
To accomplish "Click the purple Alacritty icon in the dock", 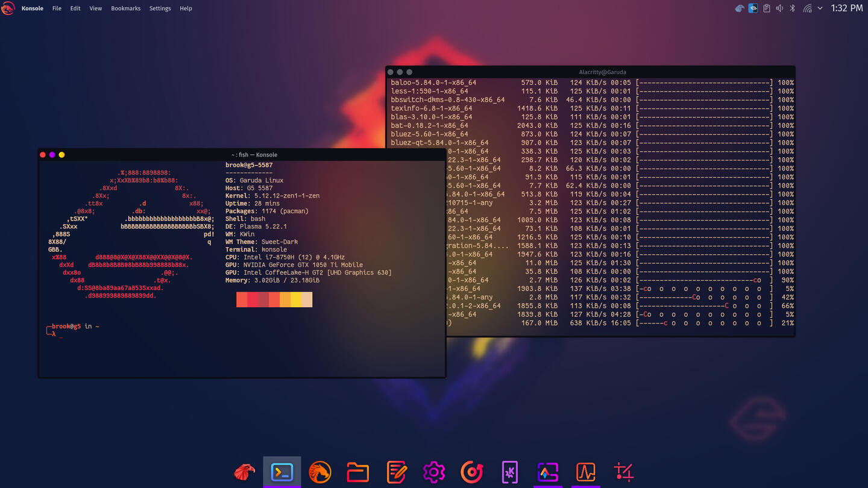I will (x=547, y=472).
